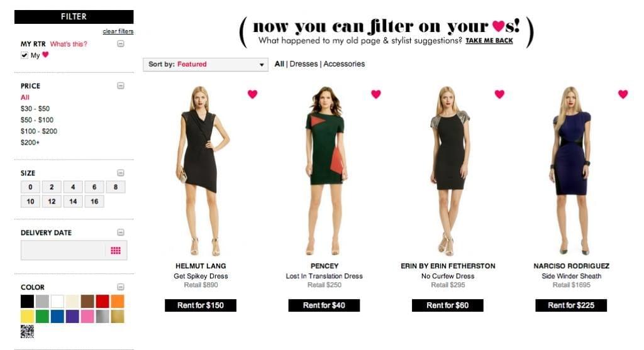This screenshot has width=644, height=350.
Task: Click Rent for $40 button
Action: coord(324,305)
